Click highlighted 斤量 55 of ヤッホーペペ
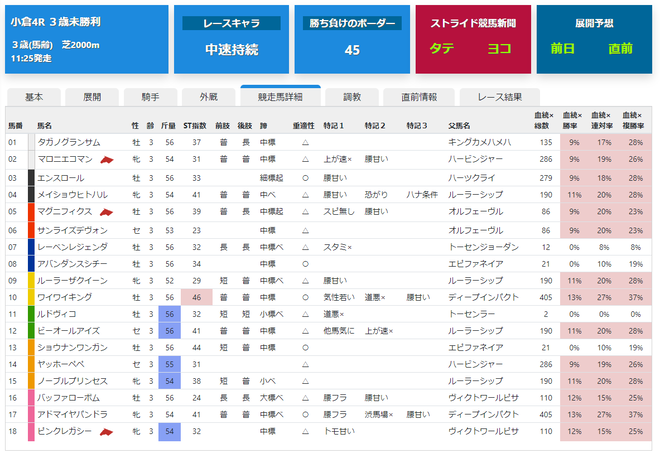The image size is (660, 458). point(170,364)
